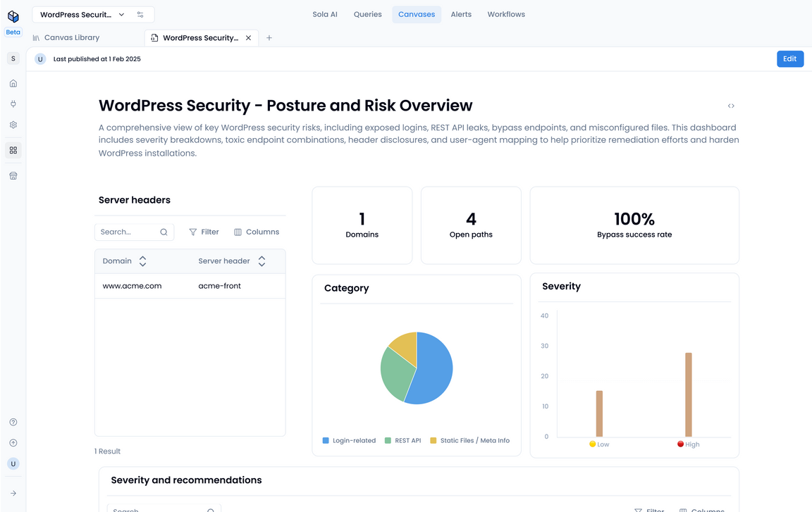Click the 1 Result text under table

pos(107,451)
